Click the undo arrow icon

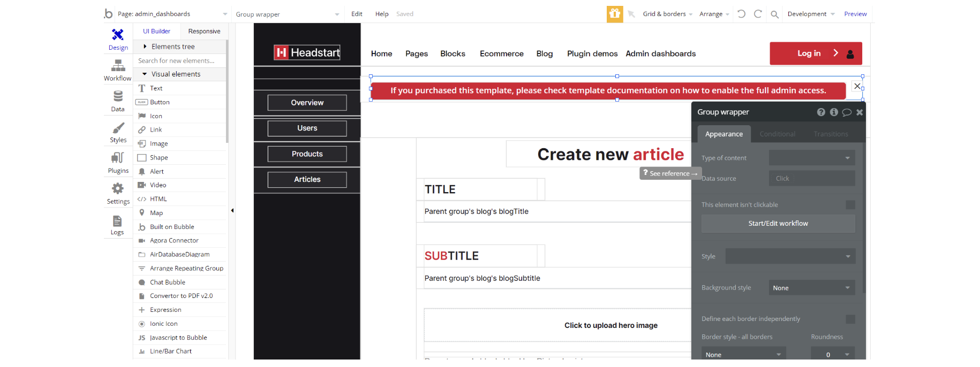[x=741, y=14]
